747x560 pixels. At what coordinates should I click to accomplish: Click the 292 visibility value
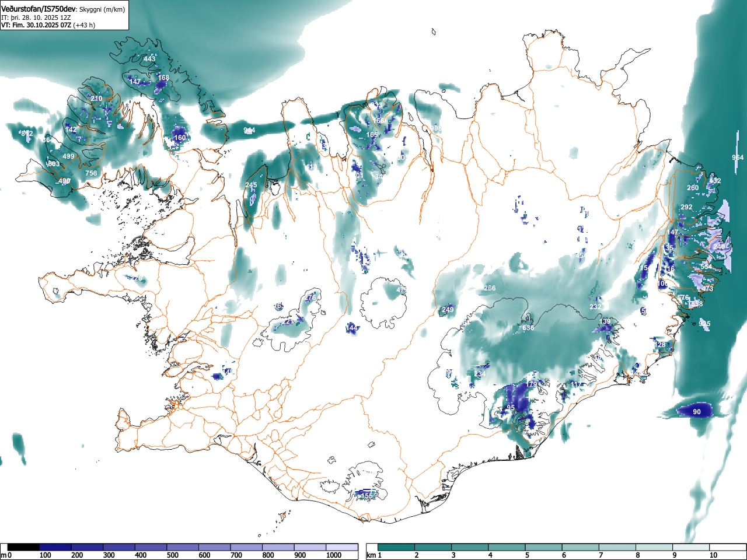[686, 207]
